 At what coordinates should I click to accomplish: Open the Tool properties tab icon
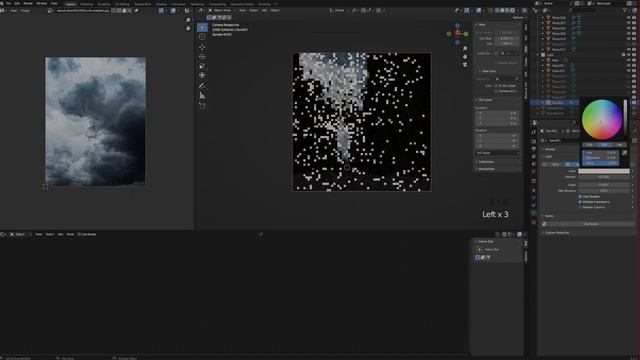pos(534,132)
